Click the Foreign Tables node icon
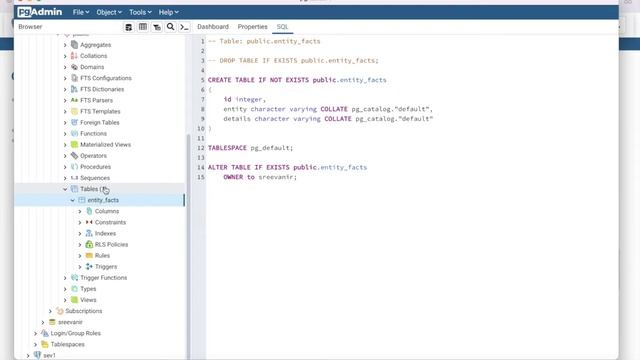Screen dimensions: 640x360 point(74,122)
